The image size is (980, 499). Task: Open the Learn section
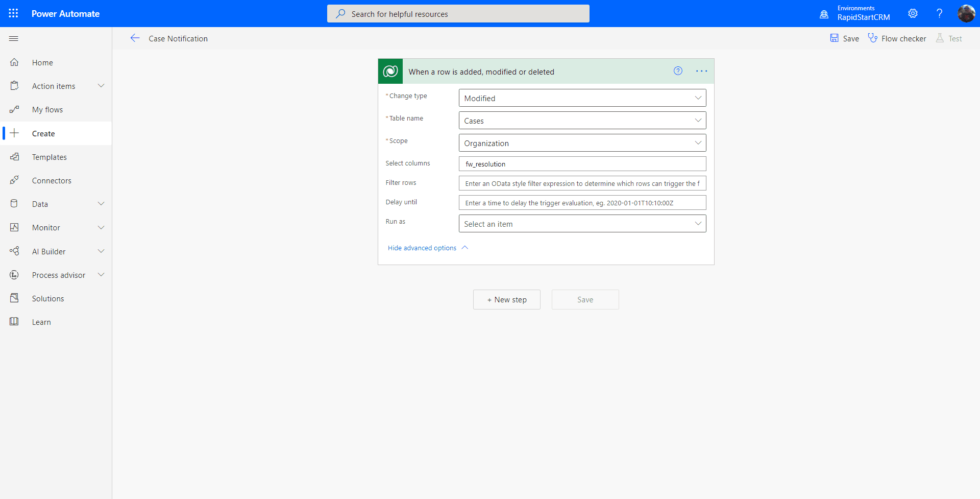[41, 322]
